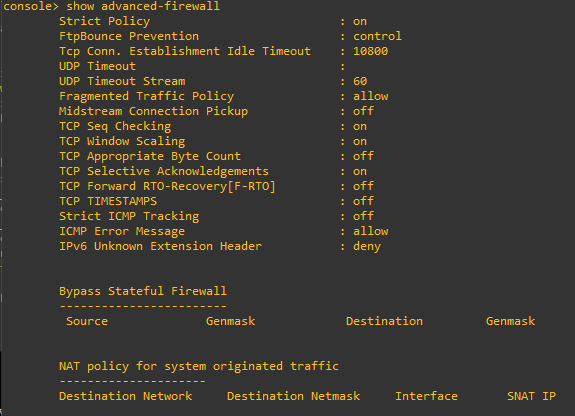Click the Bypass Stateful Firewall heading
The image size is (575, 416).
pyautogui.click(x=143, y=291)
